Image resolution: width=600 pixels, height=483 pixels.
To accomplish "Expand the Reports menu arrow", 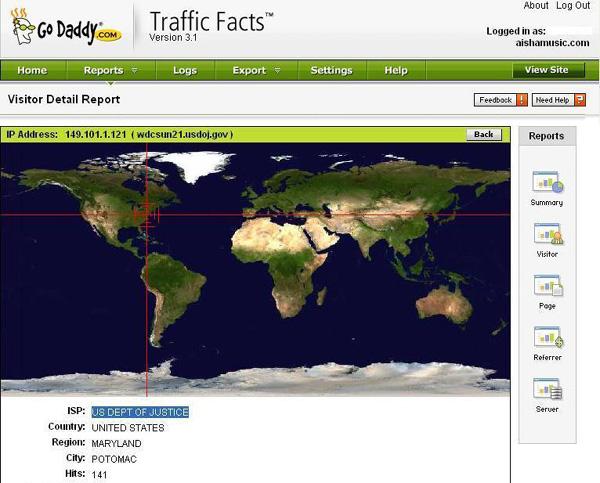I will point(134,70).
